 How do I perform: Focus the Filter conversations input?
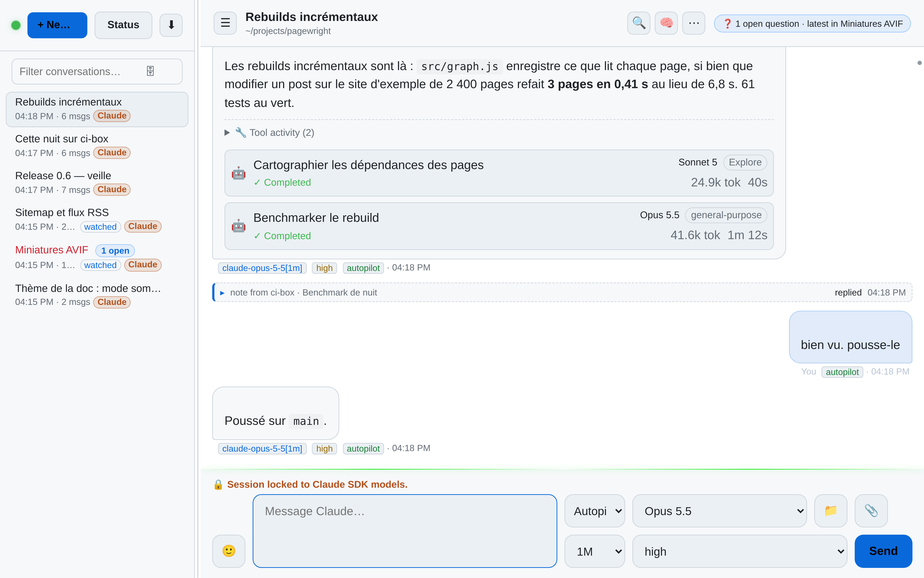click(x=97, y=71)
